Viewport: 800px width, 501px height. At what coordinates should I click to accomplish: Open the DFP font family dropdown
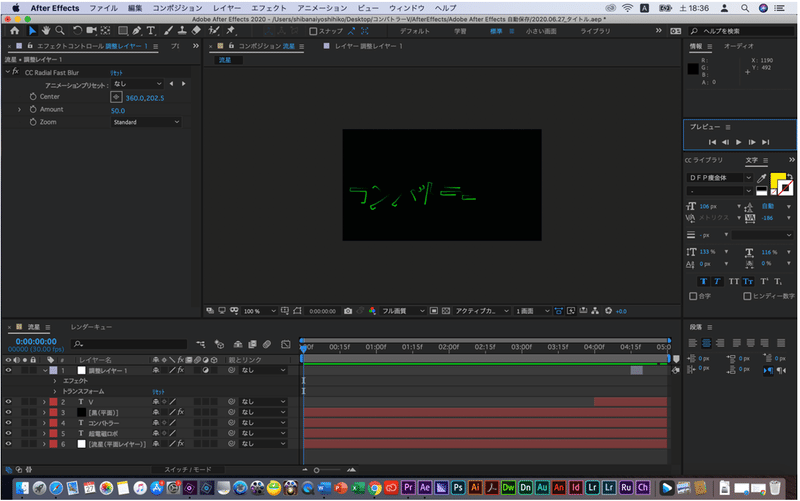[719, 178]
